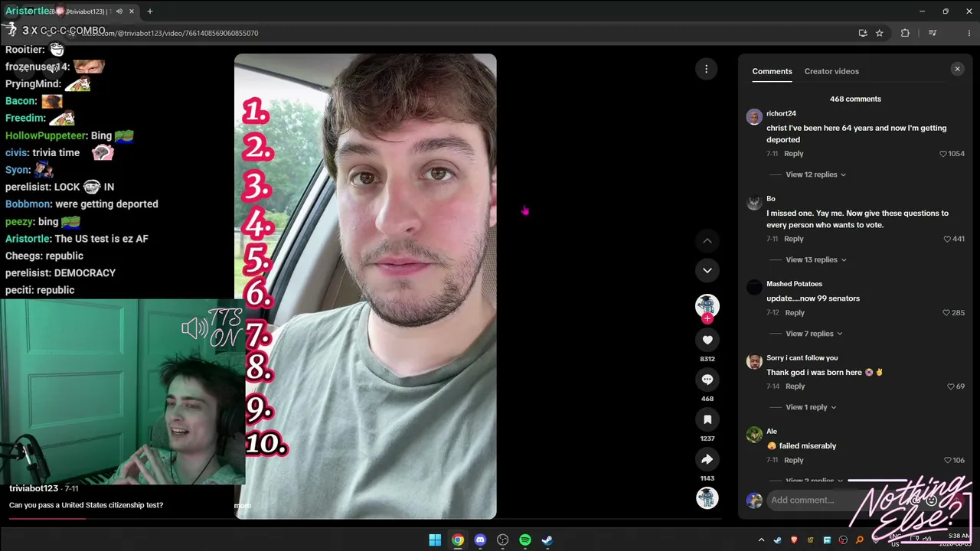Open comments with the speech bubble icon
The height and width of the screenshot is (551, 980).
tap(707, 380)
